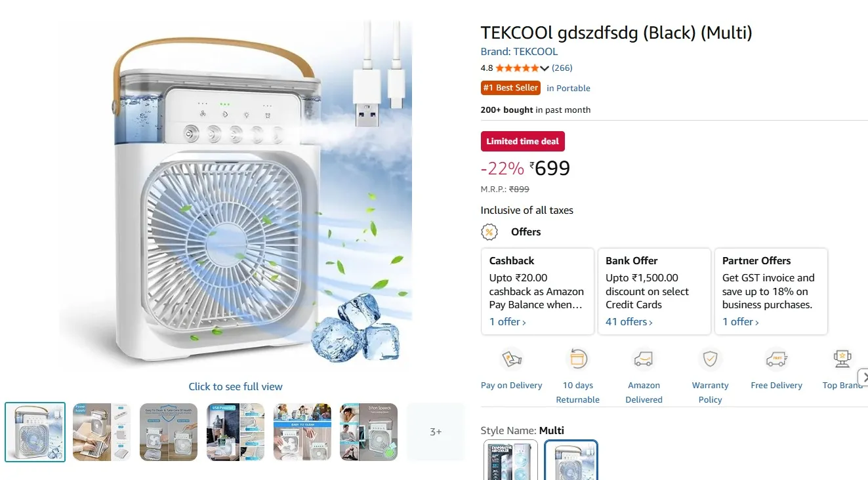Expand Partner Offers "1 offer" link

740,322
